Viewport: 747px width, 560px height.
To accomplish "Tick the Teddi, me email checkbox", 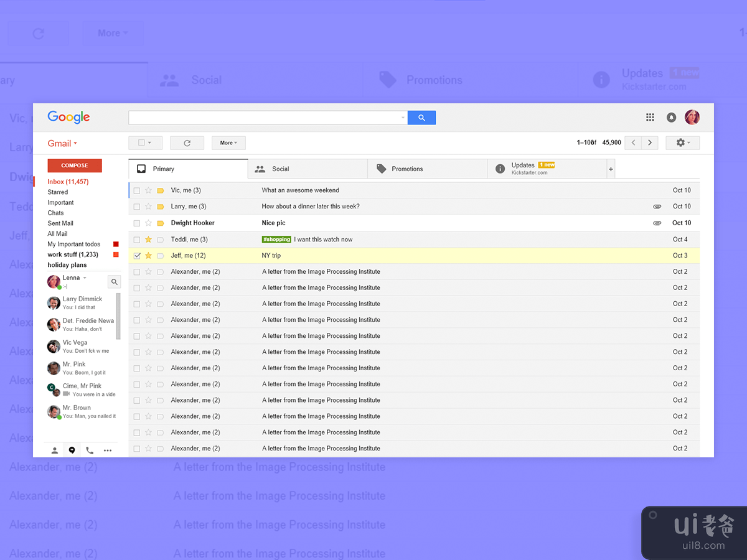I will coord(137,240).
